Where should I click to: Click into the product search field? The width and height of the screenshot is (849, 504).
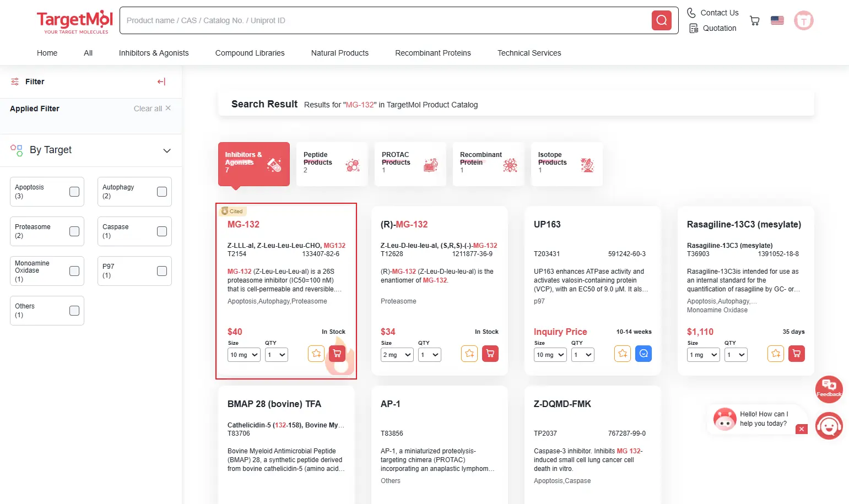point(386,20)
